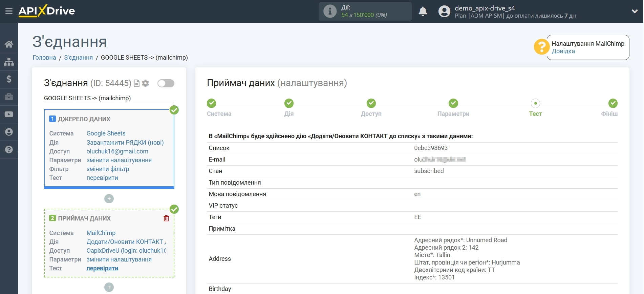The height and width of the screenshot is (294, 644).
Task: Add step after data receiver
Action: 109,287
